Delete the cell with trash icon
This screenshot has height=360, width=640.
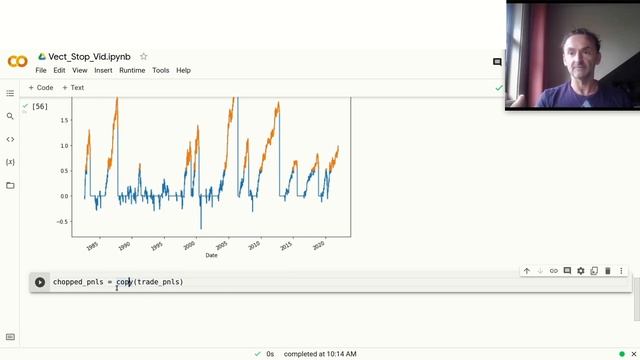(607, 271)
